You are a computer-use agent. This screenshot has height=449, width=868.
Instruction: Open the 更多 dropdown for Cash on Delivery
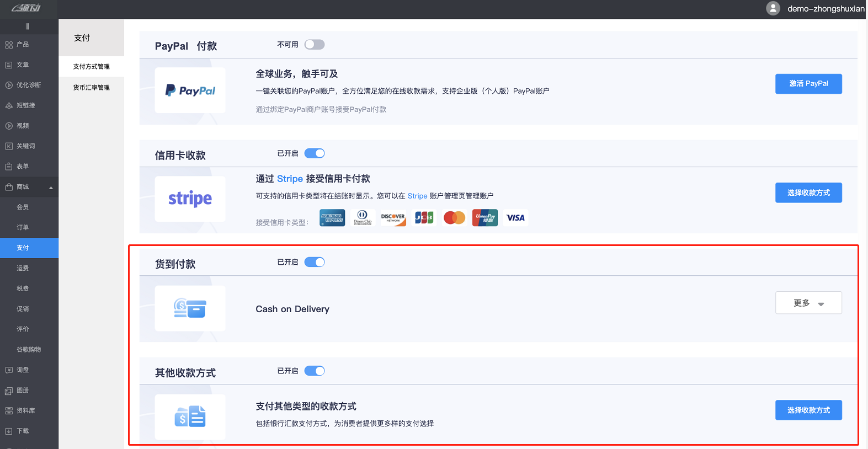(x=808, y=303)
